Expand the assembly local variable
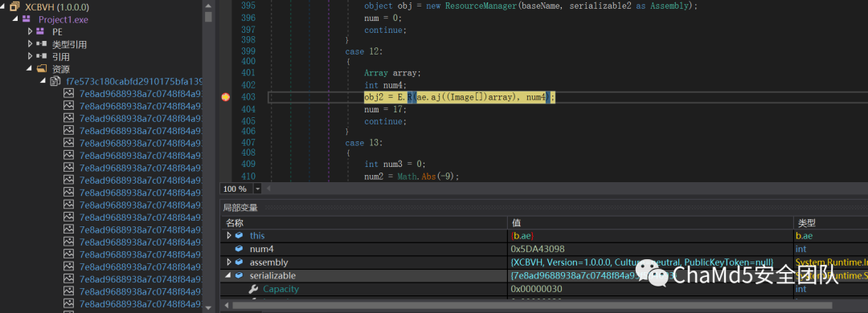Screen dimensions: 868x313 tap(228, 262)
